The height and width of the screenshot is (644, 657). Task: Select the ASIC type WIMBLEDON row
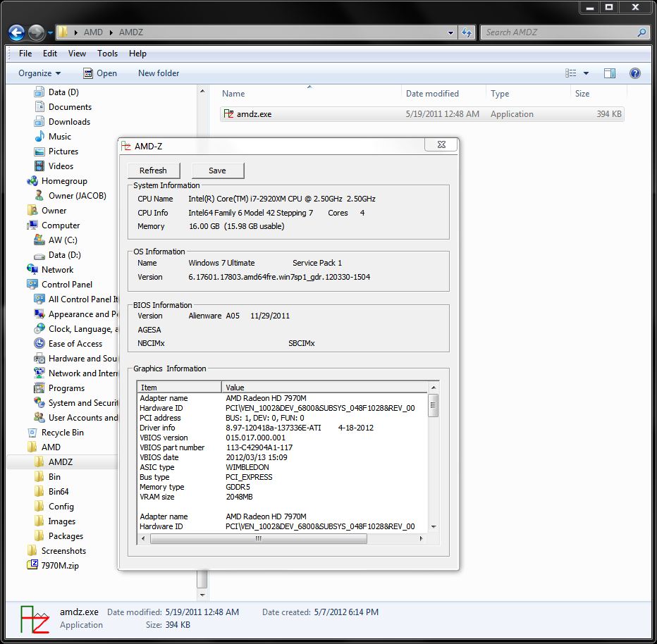point(283,467)
